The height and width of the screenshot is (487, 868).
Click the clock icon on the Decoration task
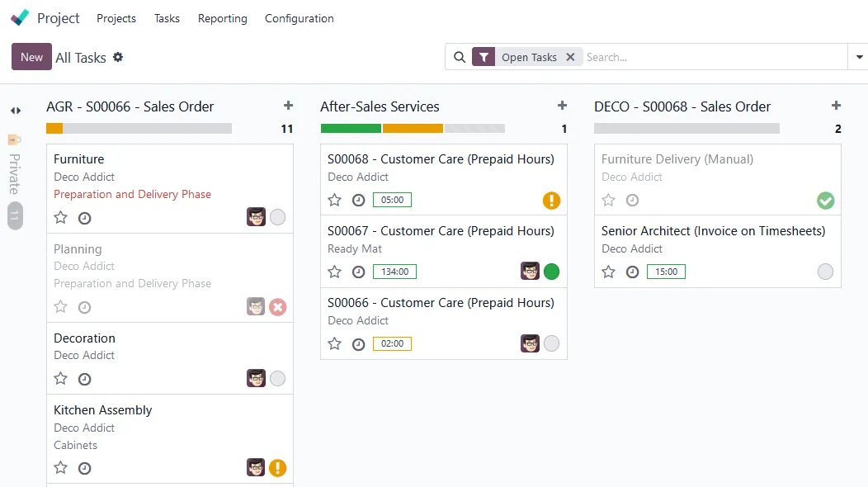pyautogui.click(x=85, y=378)
